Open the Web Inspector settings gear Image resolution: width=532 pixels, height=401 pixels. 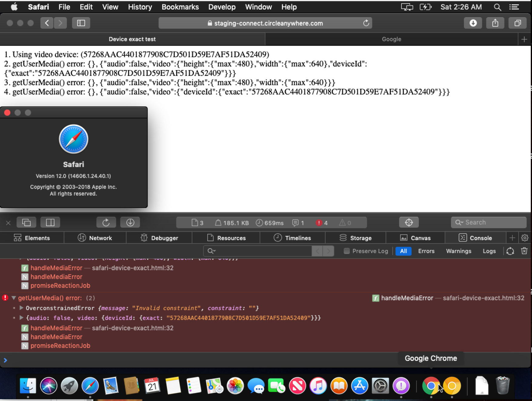click(x=525, y=238)
